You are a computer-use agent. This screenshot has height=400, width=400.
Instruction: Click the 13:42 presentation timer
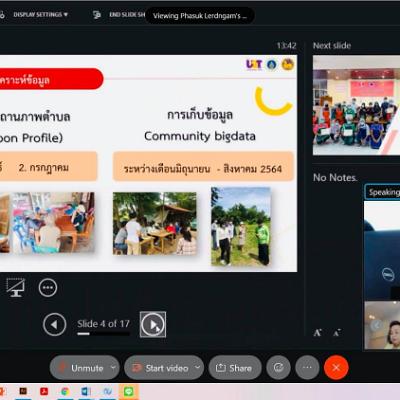coord(286,46)
